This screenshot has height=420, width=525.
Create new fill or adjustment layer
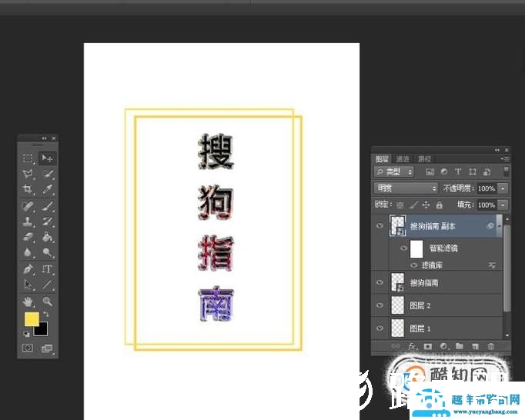[443, 346]
